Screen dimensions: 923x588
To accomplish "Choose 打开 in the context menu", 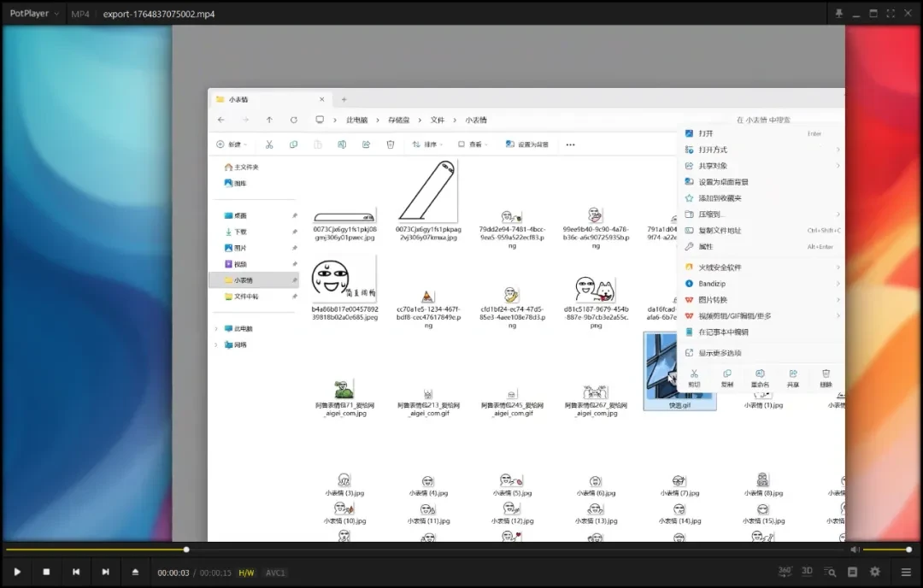I will pos(761,133).
